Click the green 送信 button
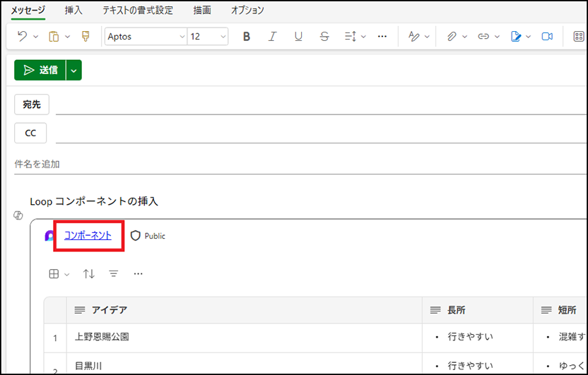Screen dimensions: 588x375 [x=40, y=70]
